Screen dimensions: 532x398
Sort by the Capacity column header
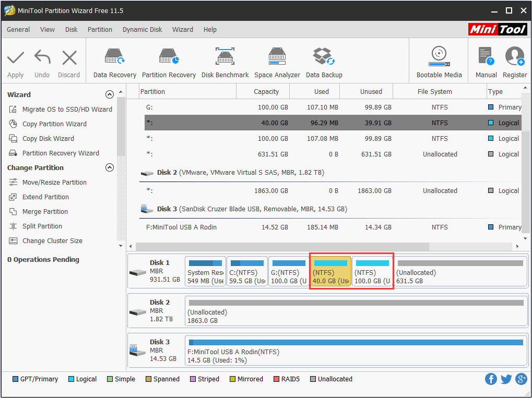click(266, 92)
